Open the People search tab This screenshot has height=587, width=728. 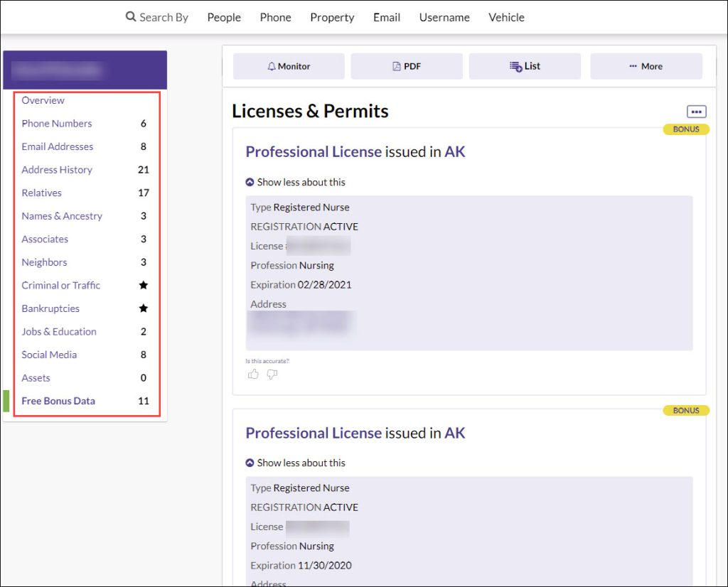224,18
